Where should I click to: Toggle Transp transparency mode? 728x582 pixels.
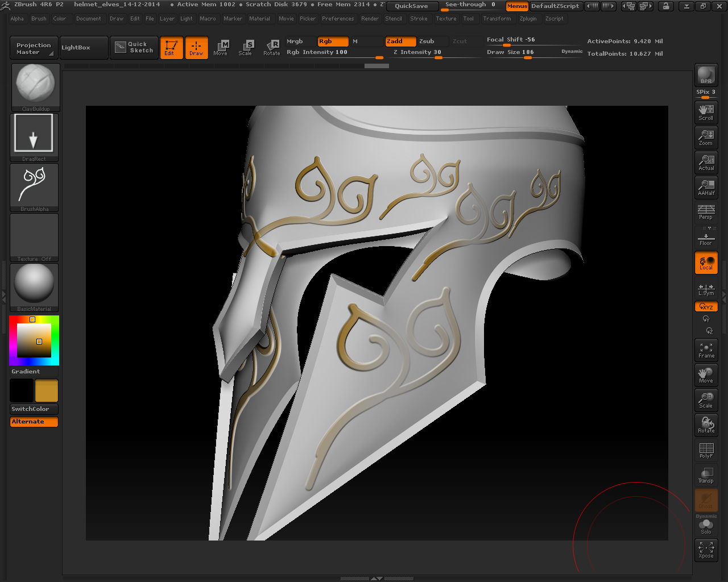point(706,475)
